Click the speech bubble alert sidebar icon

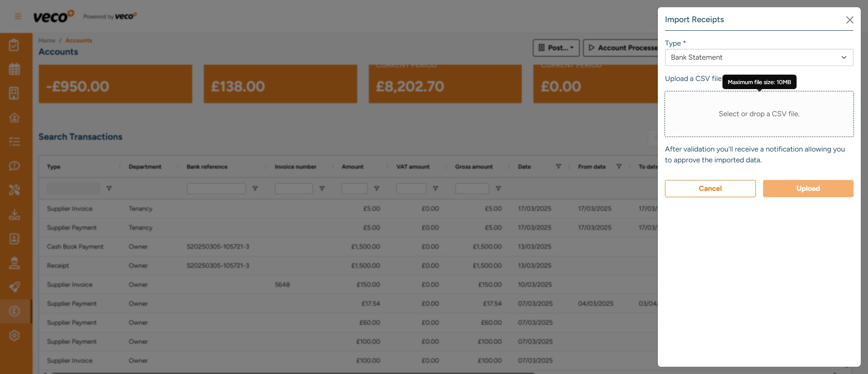(x=14, y=166)
